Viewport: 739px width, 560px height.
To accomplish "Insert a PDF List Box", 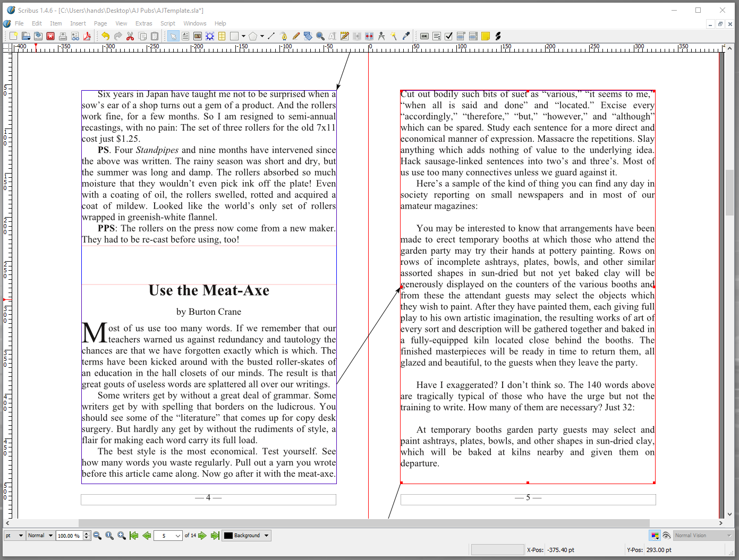I will click(x=473, y=36).
